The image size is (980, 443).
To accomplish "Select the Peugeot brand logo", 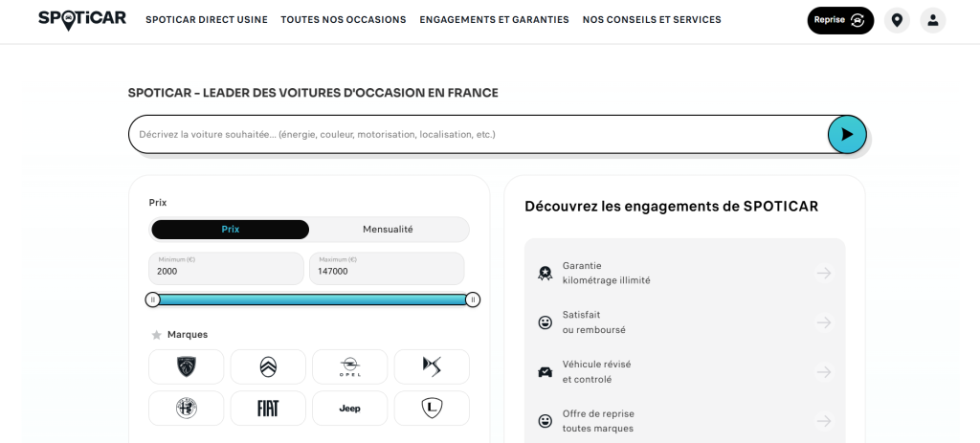I will click(x=187, y=366).
